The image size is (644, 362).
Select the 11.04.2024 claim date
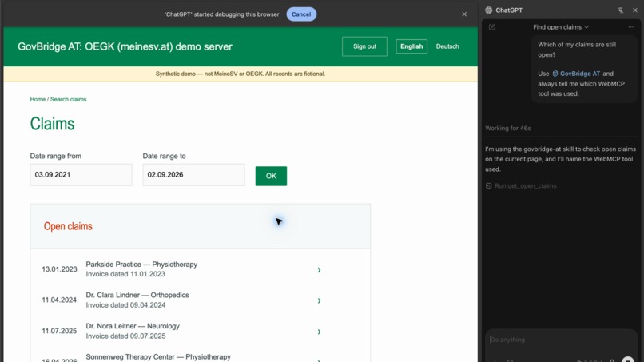(x=59, y=300)
